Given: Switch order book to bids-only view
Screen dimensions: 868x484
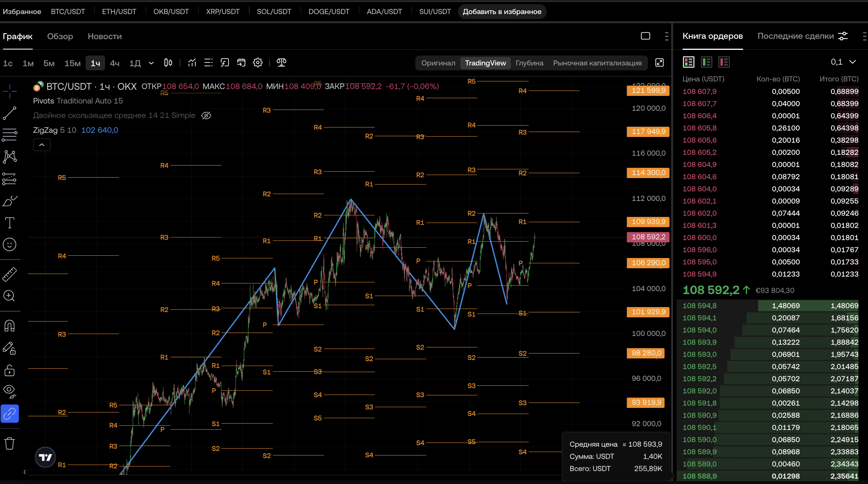Looking at the screenshot, I should click(x=707, y=62).
